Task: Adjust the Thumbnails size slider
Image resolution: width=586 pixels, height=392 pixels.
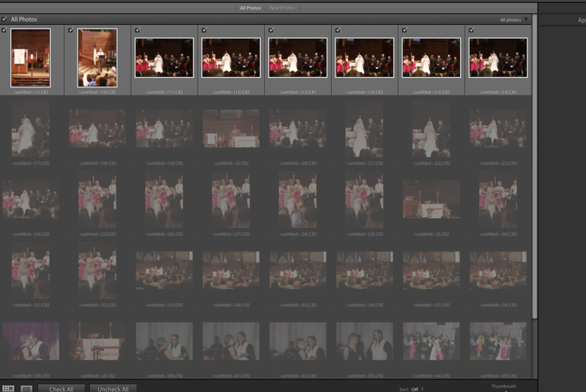Action: [x=505, y=390]
